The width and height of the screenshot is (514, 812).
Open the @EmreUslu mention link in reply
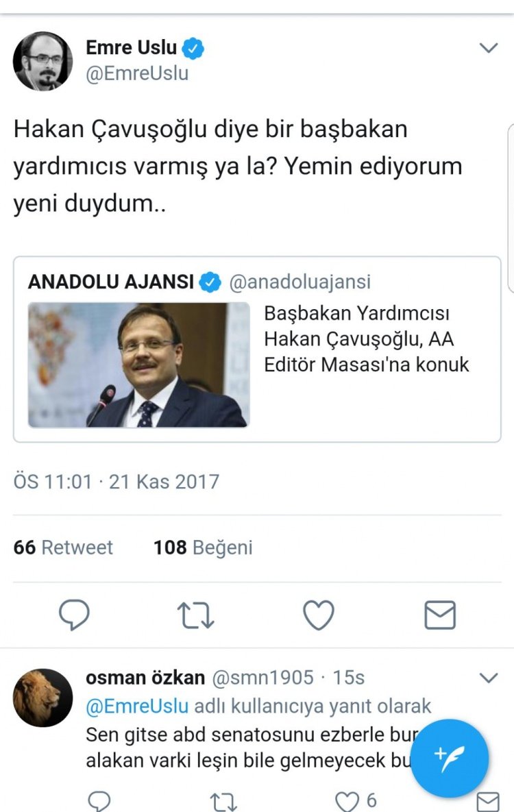[x=137, y=706]
